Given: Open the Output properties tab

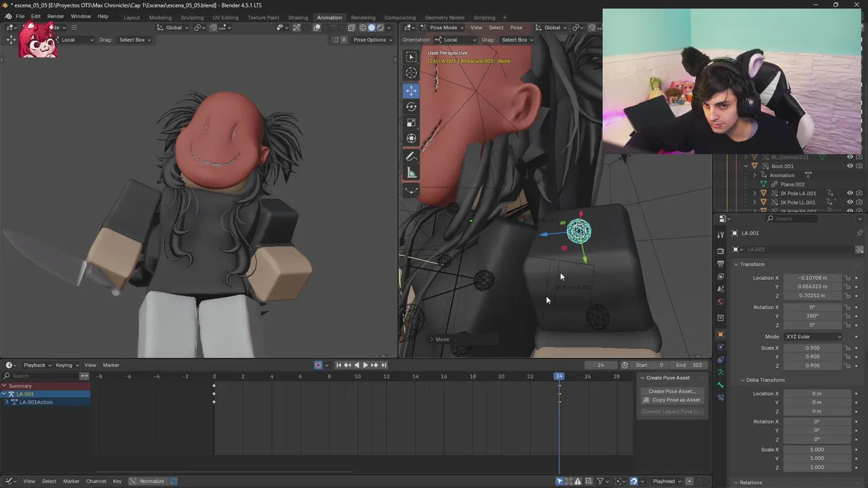Looking at the screenshot, I should click(720, 264).
